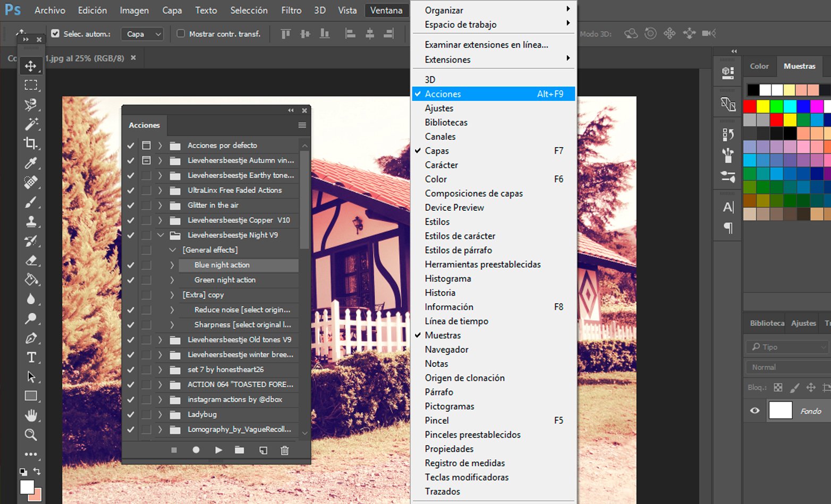
Task: Select the Rectangle shape tool
Action: coord(31,396)
